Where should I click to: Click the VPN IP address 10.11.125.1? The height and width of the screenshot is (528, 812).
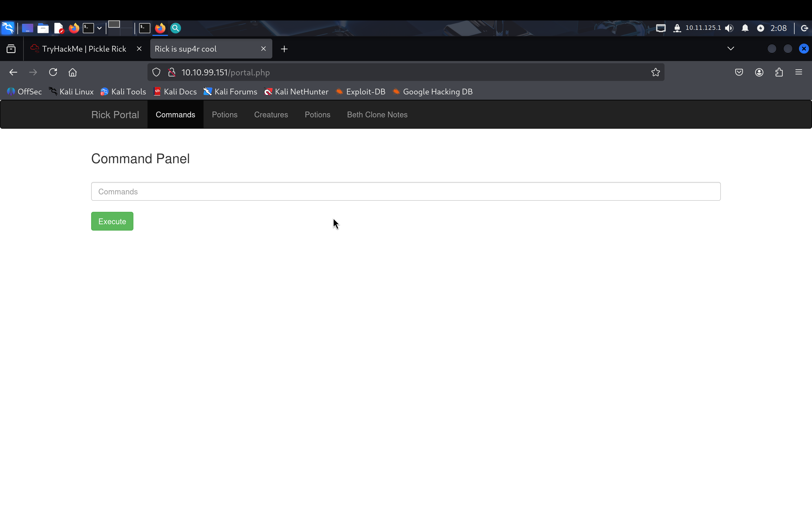[703, 28]
